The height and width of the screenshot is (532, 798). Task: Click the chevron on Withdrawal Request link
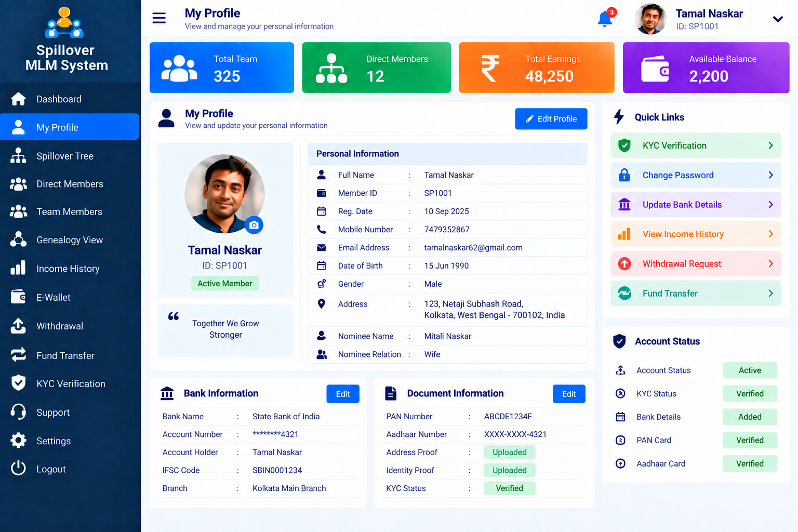[x=771, y=264]
